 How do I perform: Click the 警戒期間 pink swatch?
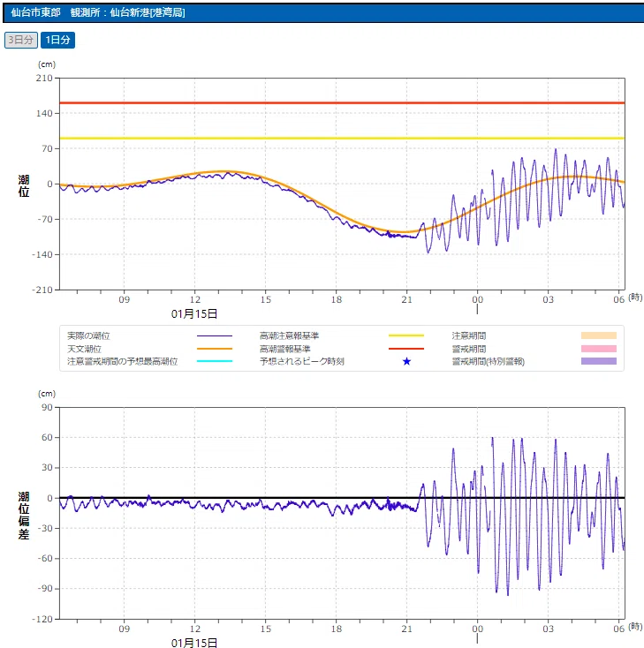coord(598,349)
